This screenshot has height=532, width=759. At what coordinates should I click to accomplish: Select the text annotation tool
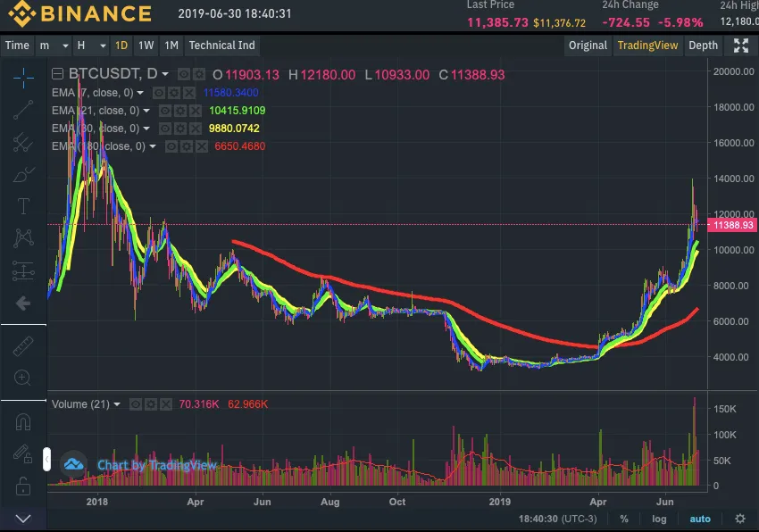[x=23, y=206]
